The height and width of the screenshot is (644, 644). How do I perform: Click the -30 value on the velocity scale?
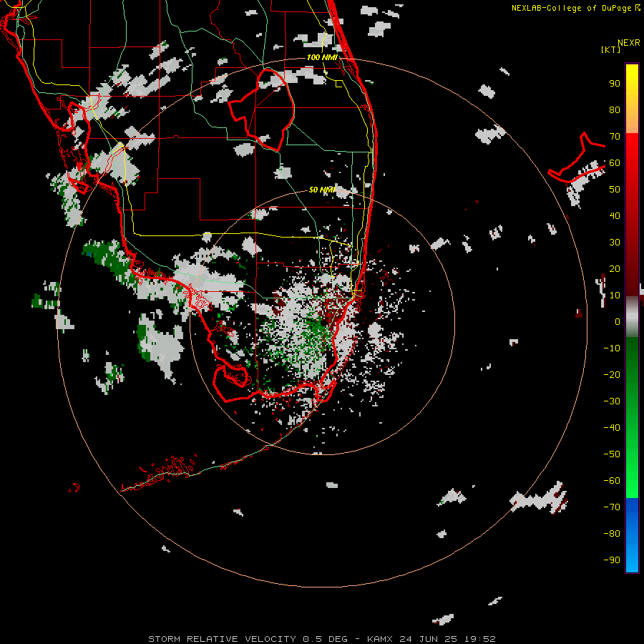pyautogui.click(x=612, y=401)
